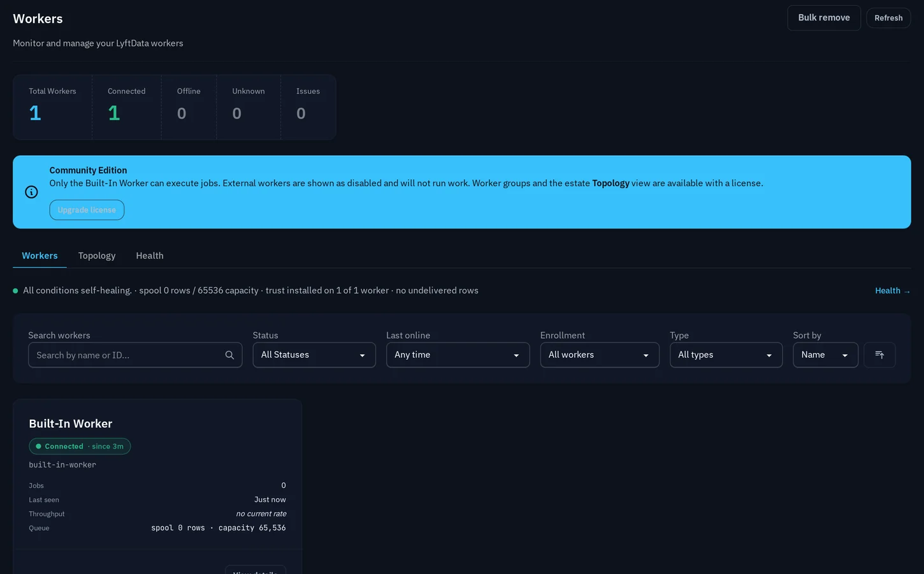Click the search magnifier icon
Viewport: 924px width, 574px height.
click(x=229, y=355)
